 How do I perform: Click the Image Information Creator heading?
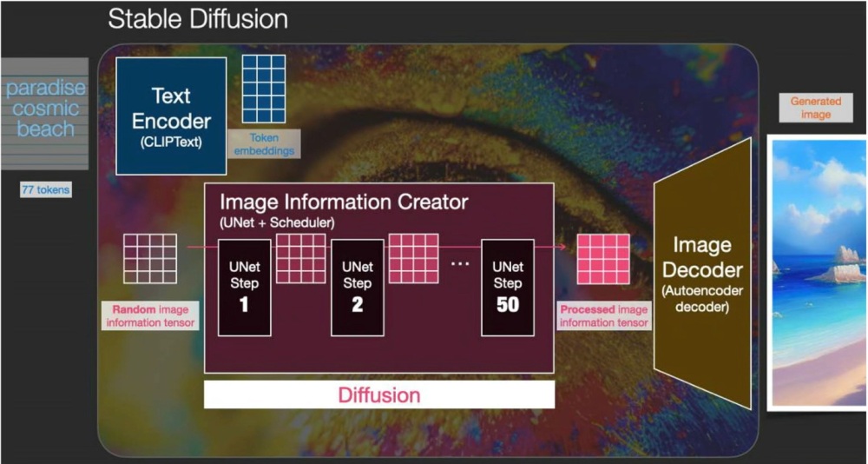[x=345, y=202]
